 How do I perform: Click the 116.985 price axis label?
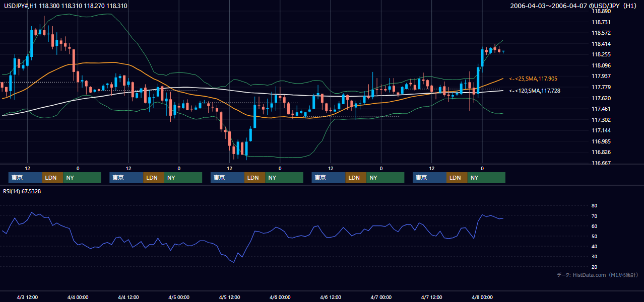[x=601, y=141]
